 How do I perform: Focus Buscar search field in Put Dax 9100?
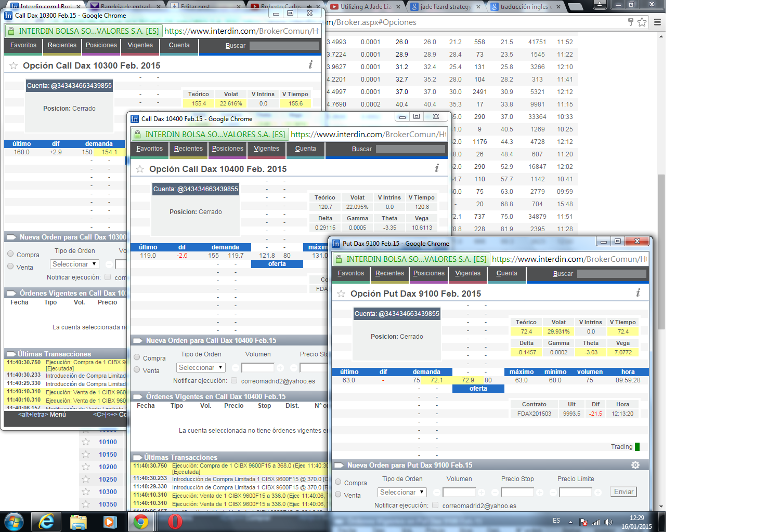(x=612, y=274)
